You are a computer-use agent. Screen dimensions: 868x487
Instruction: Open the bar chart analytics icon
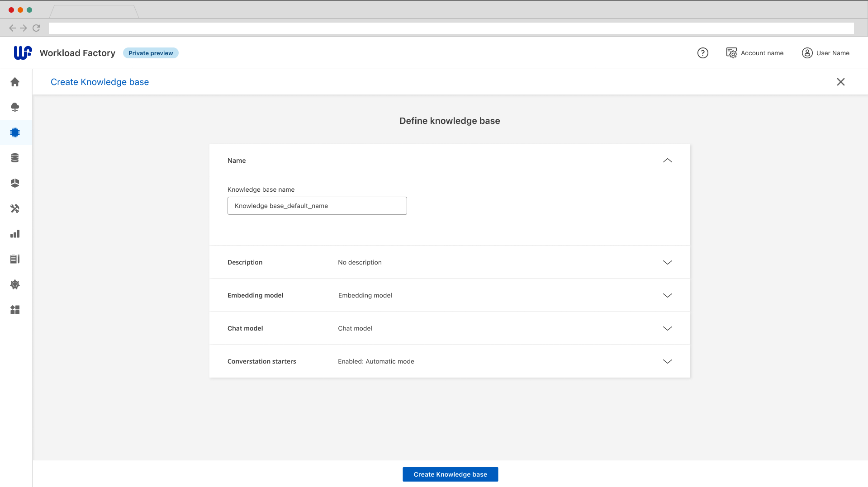click(15, 234)
